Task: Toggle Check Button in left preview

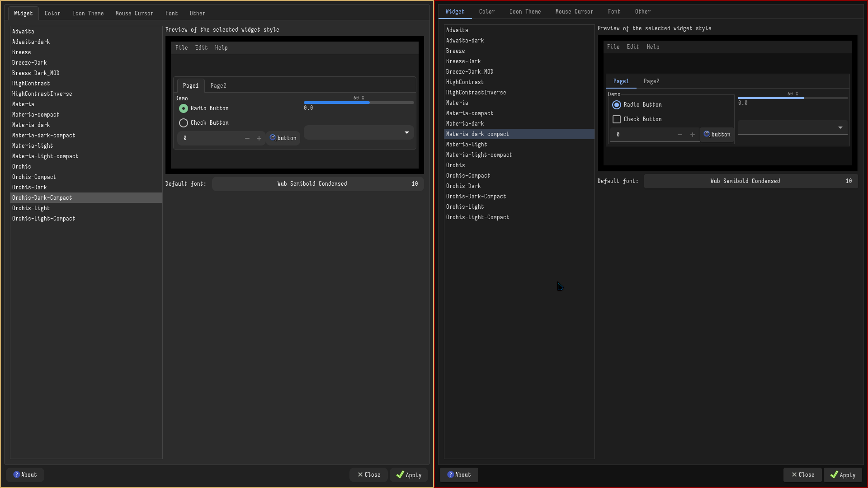Action: [x=184, y=123]
